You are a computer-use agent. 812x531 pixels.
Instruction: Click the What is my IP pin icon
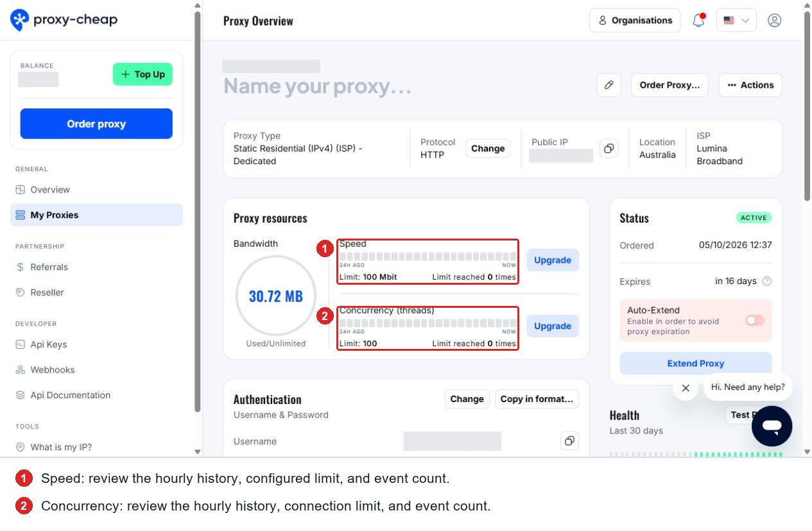(x=21, y=447)
